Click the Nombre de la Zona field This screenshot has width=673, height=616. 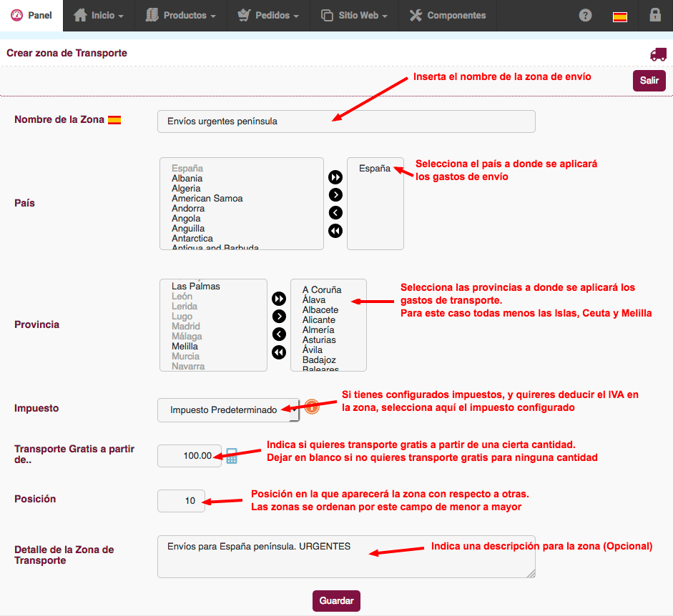346,121
